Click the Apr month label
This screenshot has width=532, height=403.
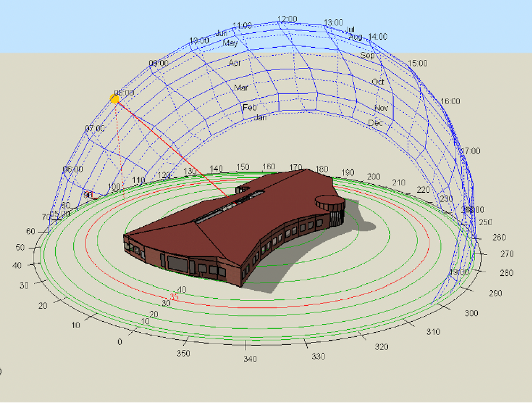[235, 63]
